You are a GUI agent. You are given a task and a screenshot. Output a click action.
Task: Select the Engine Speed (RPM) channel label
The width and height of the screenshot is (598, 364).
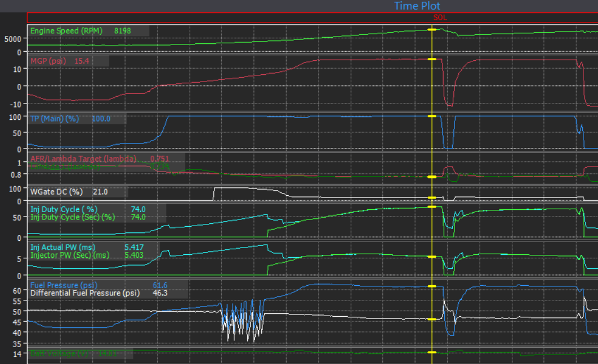(66, 31)
